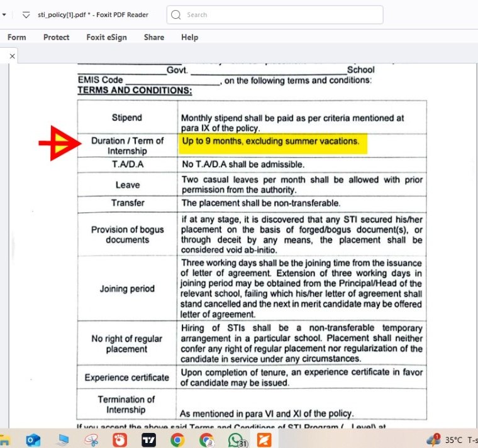
Task: Click 'Two casual leaves per month' text
Action: (x=243, y=179)
